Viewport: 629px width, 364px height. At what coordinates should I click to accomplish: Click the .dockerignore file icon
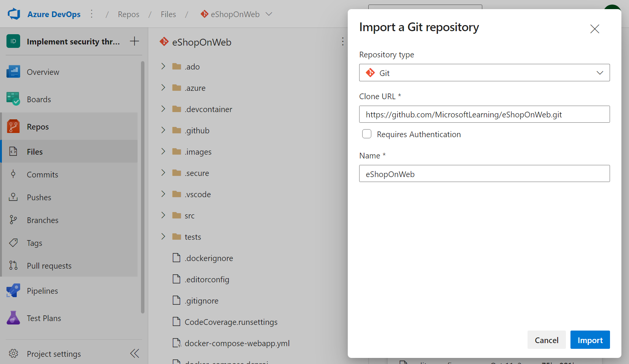coord(176,258)
